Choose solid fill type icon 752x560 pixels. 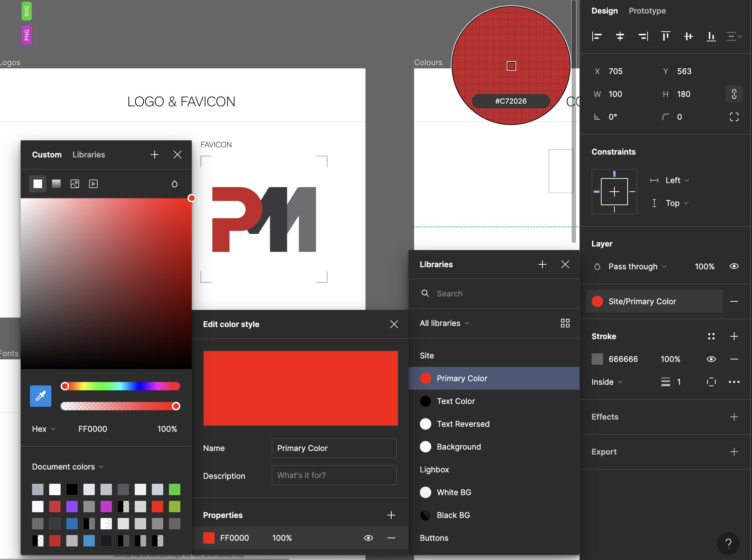(38, 184)
